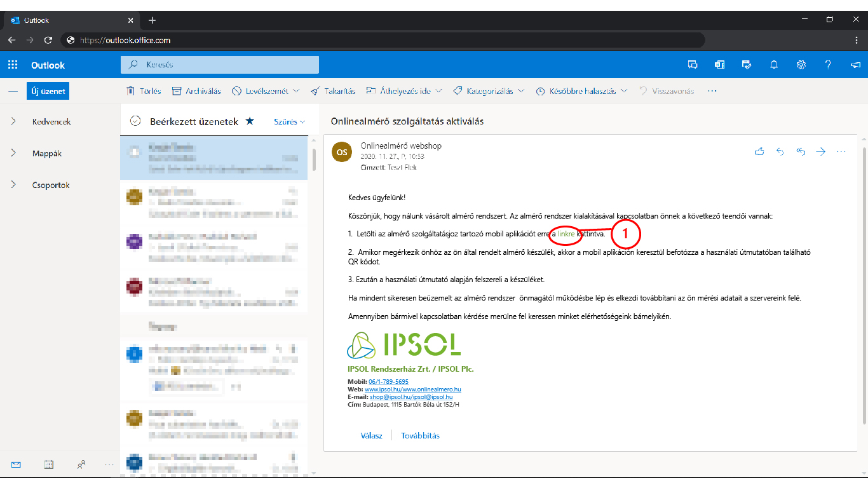Open the Áthelyezés ide dropdown

click(x=403, y=91)
